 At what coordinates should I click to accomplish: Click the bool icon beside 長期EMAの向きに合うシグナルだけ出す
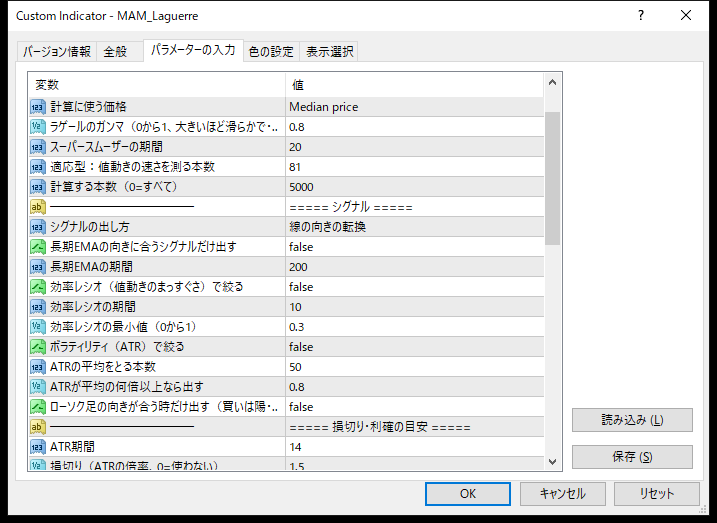click(38, 247)
